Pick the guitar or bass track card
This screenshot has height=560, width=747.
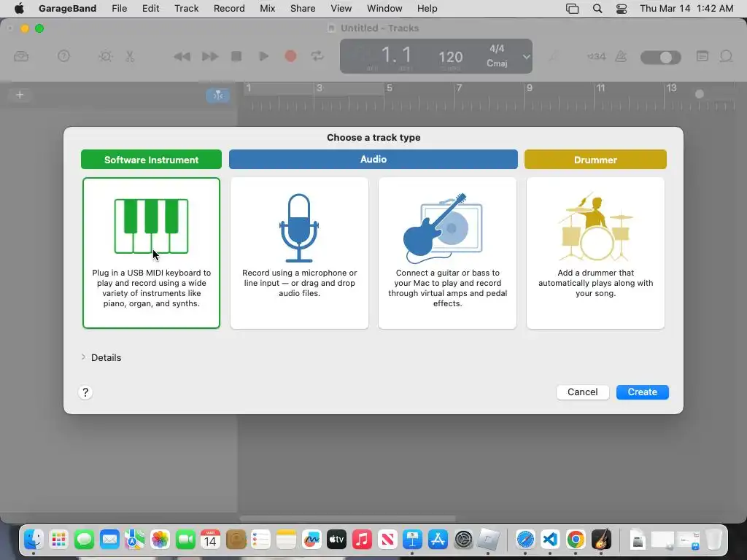coord(447,253)
